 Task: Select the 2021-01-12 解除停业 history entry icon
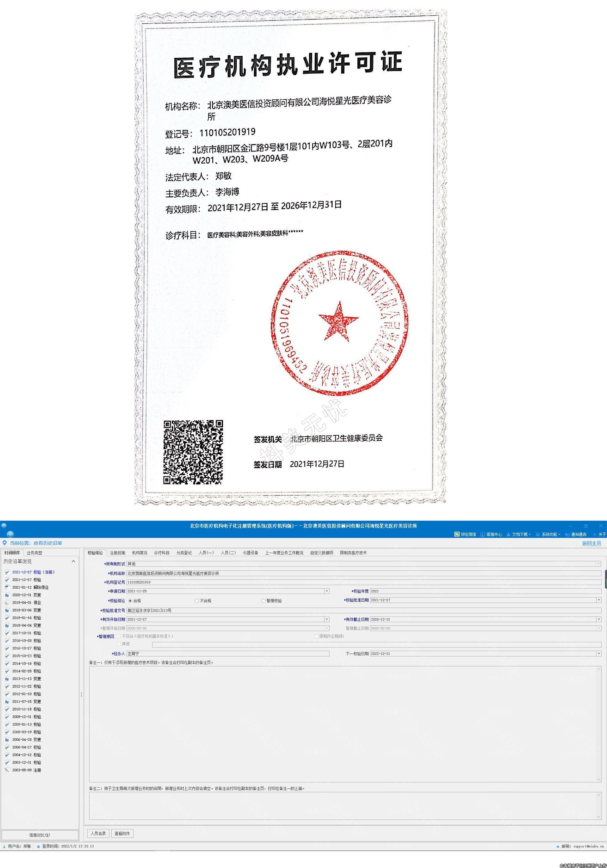(7, 587)
